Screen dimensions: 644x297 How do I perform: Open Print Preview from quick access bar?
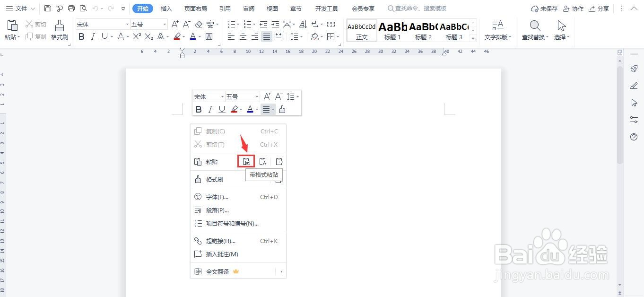point(83,9)
